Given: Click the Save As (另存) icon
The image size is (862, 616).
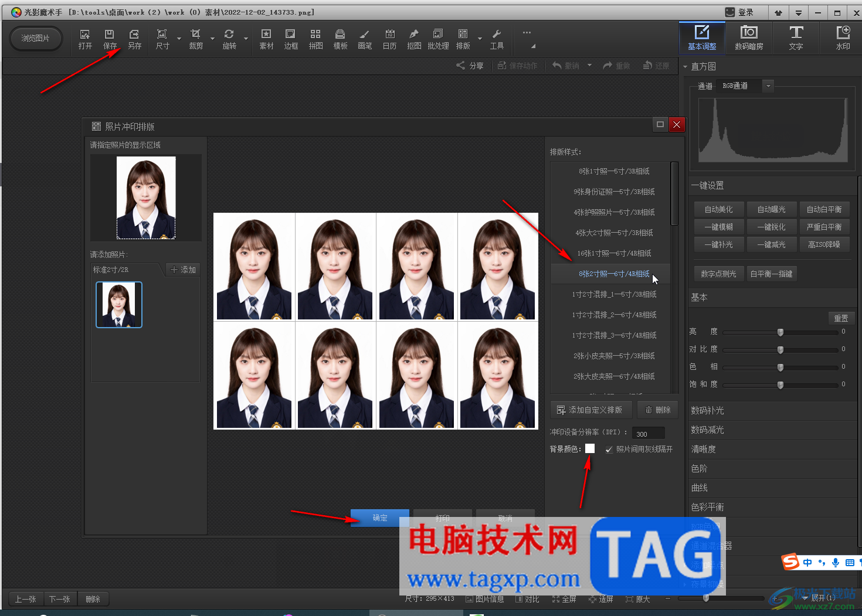Looking at the screenshot, I should coord(134,39).
